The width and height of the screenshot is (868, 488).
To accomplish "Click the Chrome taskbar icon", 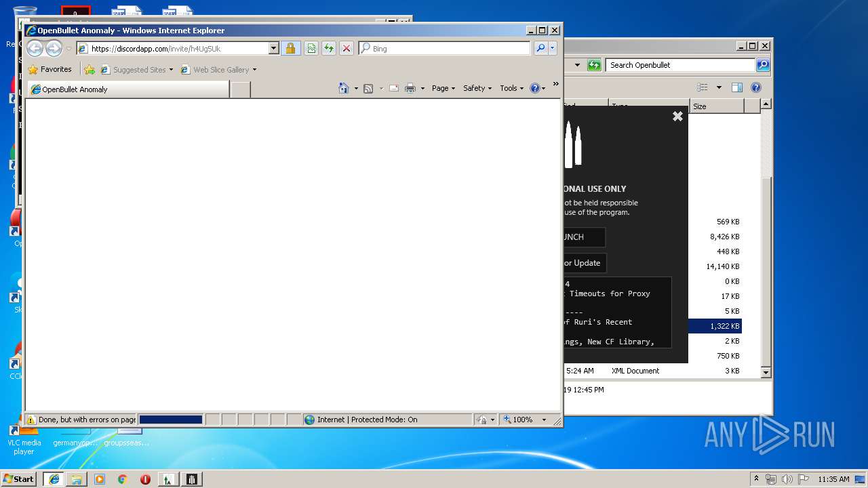I will pos(122,479).
